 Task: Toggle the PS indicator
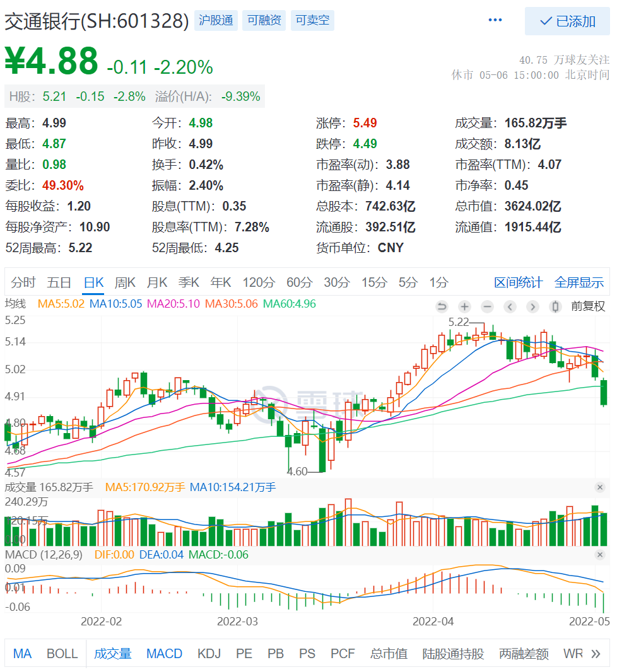tap(307, 654)
